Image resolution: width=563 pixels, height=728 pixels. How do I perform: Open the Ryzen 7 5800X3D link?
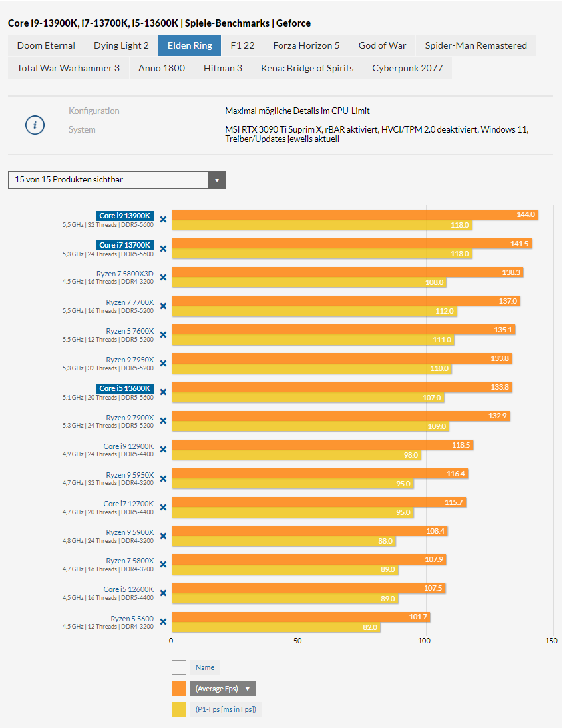tap(124, 274)
